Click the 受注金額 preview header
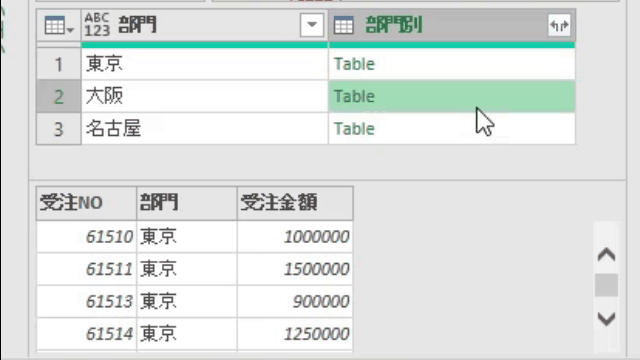 [x=295, y=203]
